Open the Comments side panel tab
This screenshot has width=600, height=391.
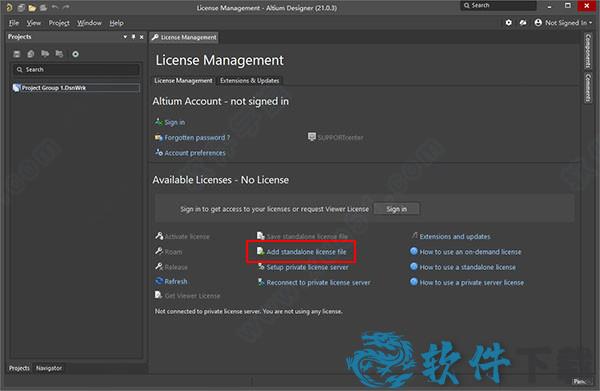(x=588, y=88)
